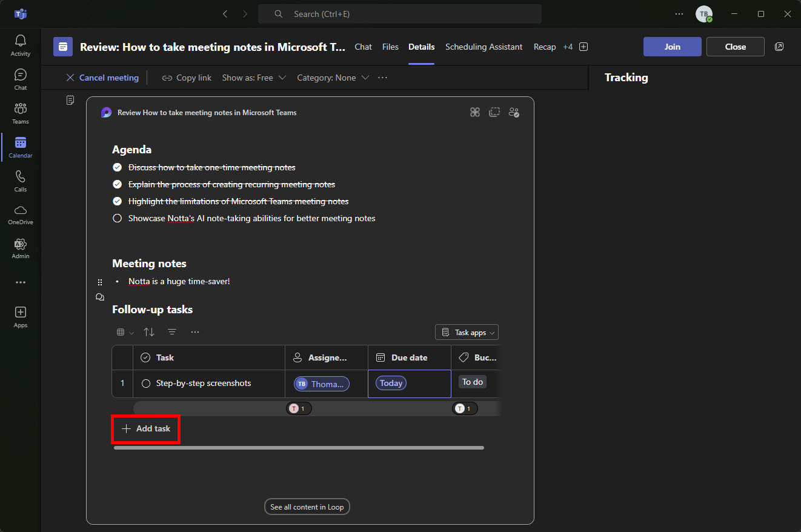801x532 pixels.
Task: Sort tasks with the sort arrows icon
Action: pos(149,332)
